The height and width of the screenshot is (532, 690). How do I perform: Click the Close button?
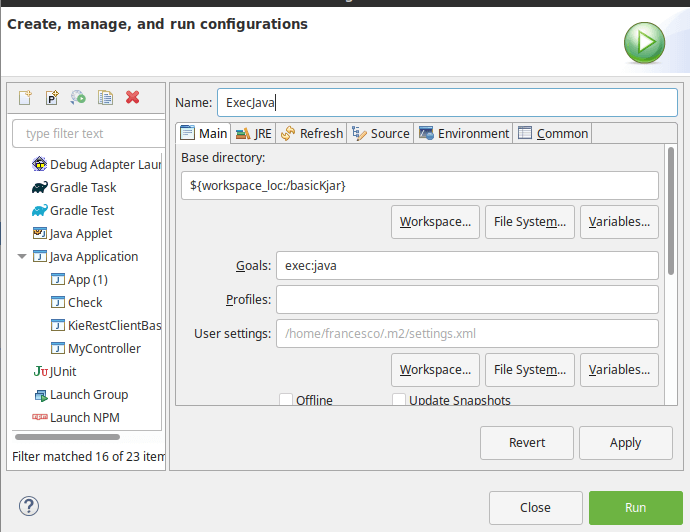(536, 508)
